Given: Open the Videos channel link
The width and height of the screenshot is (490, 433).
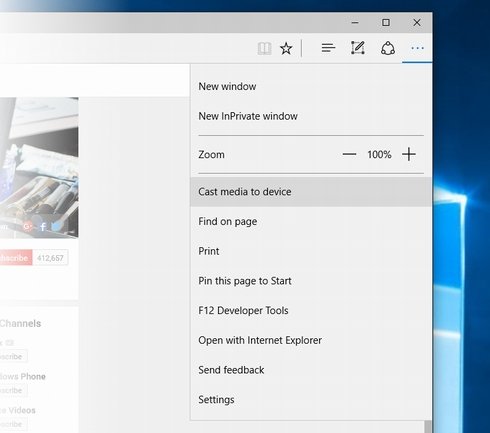Looking at the screenshot, I should tap(18, 410).
